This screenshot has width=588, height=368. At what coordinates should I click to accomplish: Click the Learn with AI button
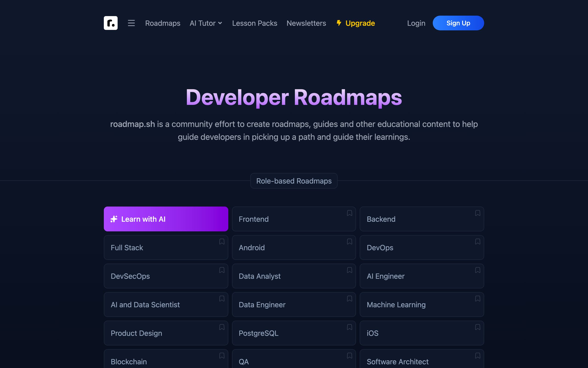coord(166,219)
